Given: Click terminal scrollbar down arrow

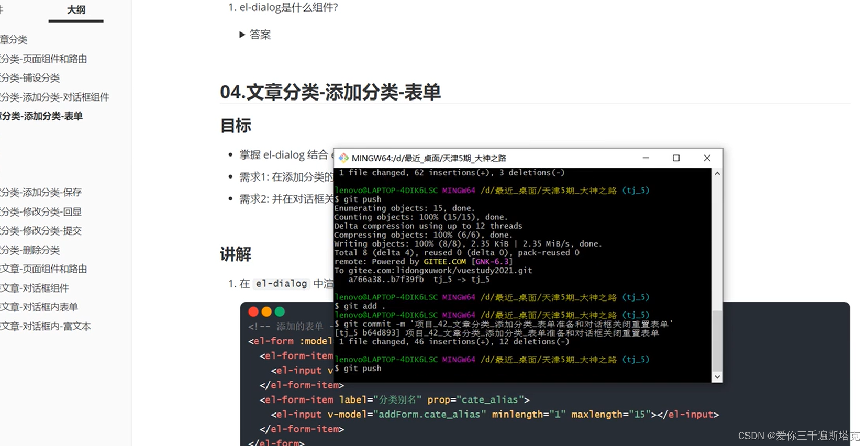Looking at the screenshot, I should (x=717, y=377).
